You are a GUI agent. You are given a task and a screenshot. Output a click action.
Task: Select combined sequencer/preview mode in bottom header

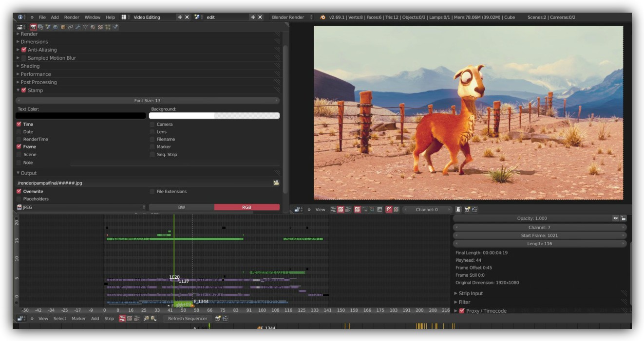(x=137, y=319)
